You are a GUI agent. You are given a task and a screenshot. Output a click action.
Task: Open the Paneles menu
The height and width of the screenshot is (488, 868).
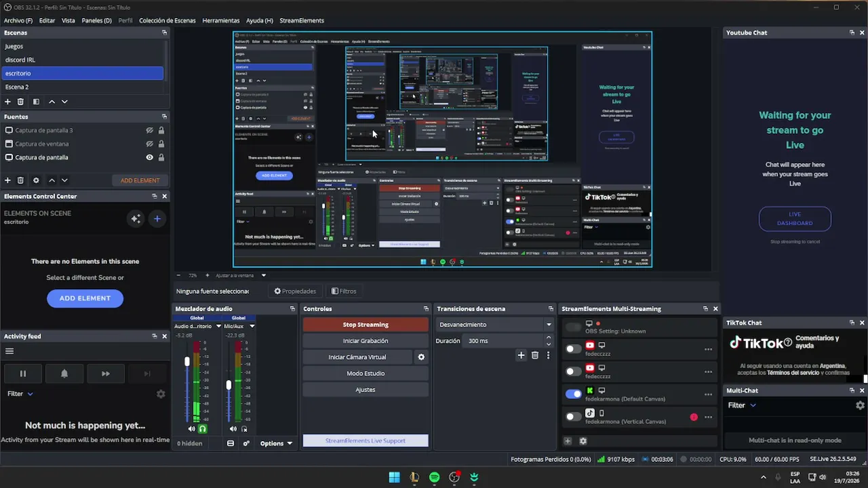click(x=96, y=20)
